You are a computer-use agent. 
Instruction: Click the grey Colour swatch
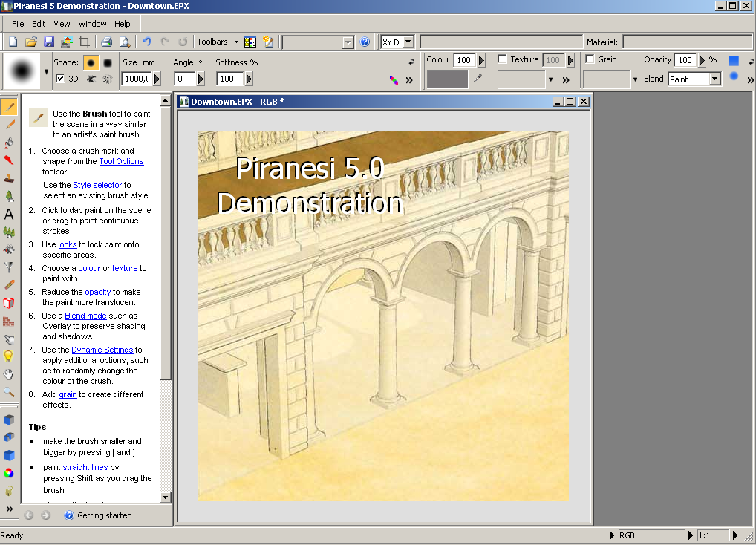tap(447, 79)
